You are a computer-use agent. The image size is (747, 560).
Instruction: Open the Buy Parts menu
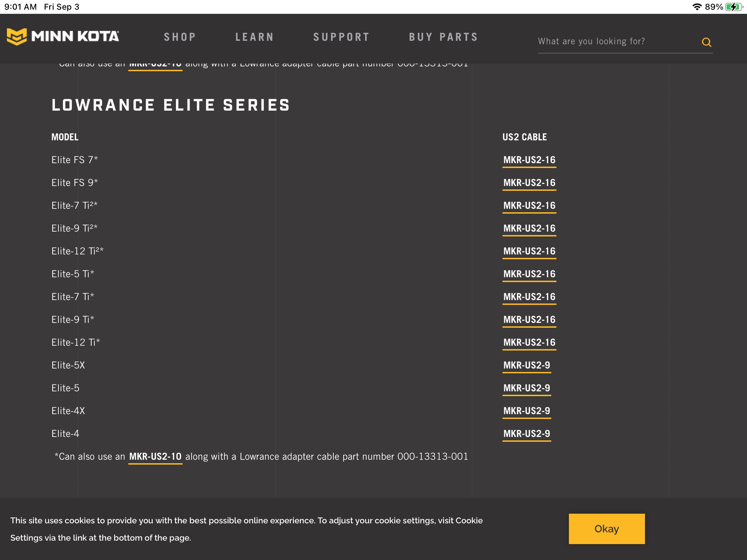[443, 37]
